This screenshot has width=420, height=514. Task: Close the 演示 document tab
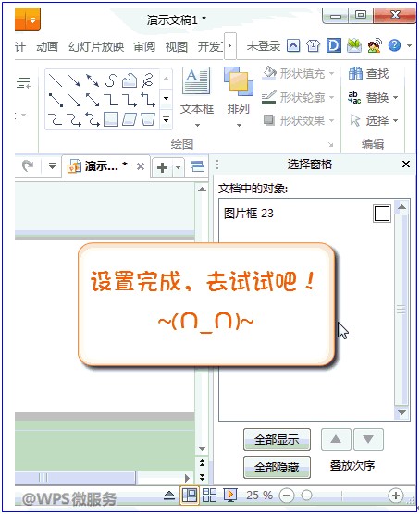141,166
